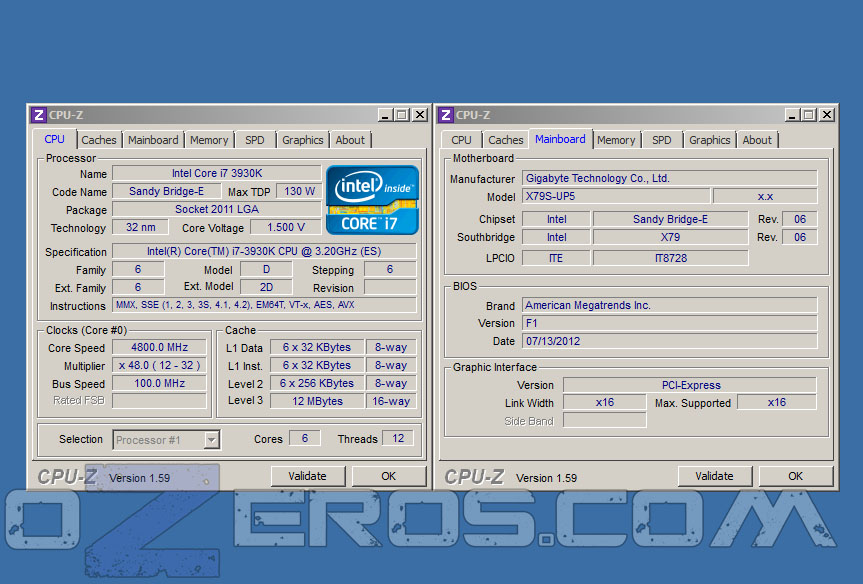863x584 pixels.
Task: Click the CPU-Z logo icon in right window title bar
Action: (x=445, y=115)
